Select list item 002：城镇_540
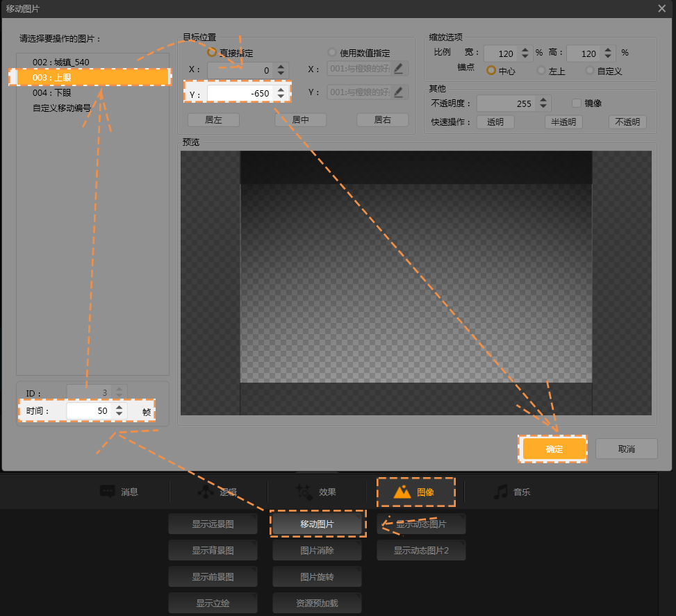This screenshot has width=676, height=616. [60, 63]
